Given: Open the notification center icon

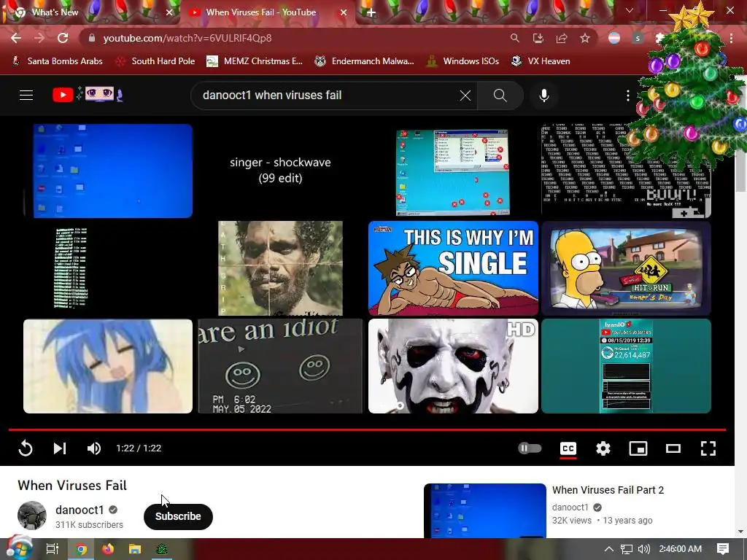Looking at the screenshot, I should (x=723, y=549).
